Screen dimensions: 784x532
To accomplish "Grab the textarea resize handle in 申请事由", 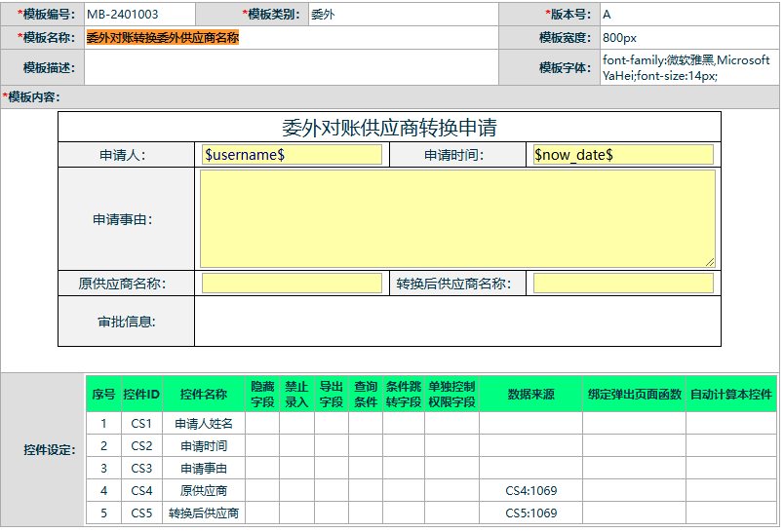I will 711,262.
